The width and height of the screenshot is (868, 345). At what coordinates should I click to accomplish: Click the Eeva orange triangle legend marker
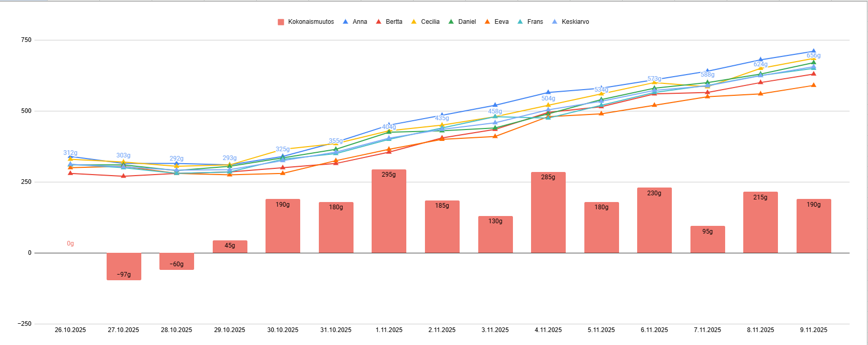(487, 22)
